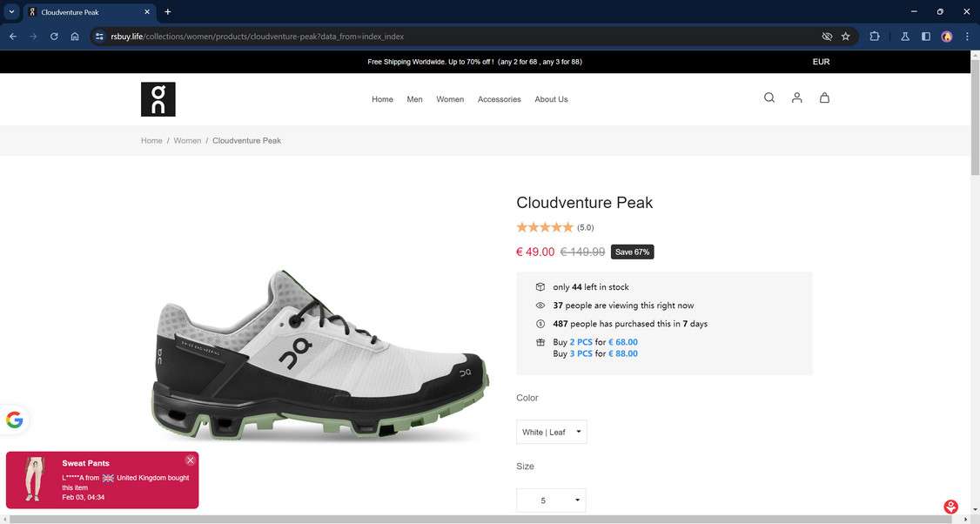Click the five-star rating
Viewport: 980px width, 524px height.
tap(544, 227)
